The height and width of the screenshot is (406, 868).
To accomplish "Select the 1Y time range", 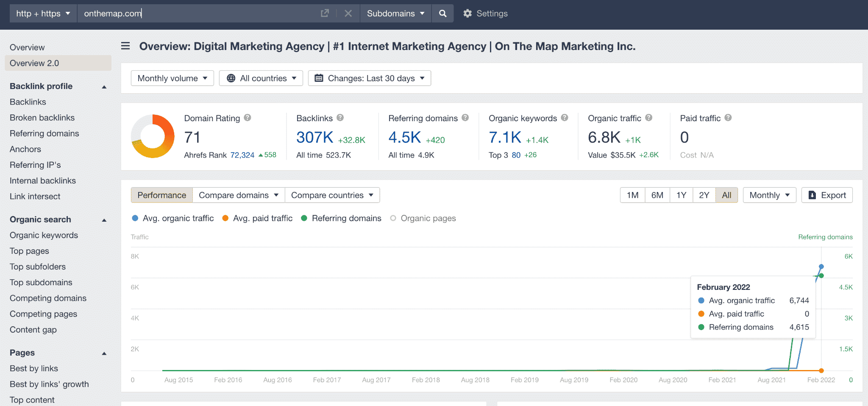I will [681, 195].
